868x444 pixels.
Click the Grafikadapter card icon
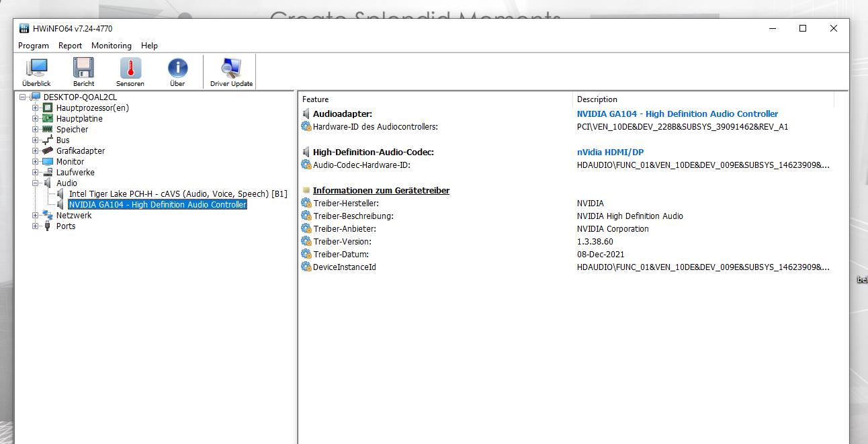[48, 151]
